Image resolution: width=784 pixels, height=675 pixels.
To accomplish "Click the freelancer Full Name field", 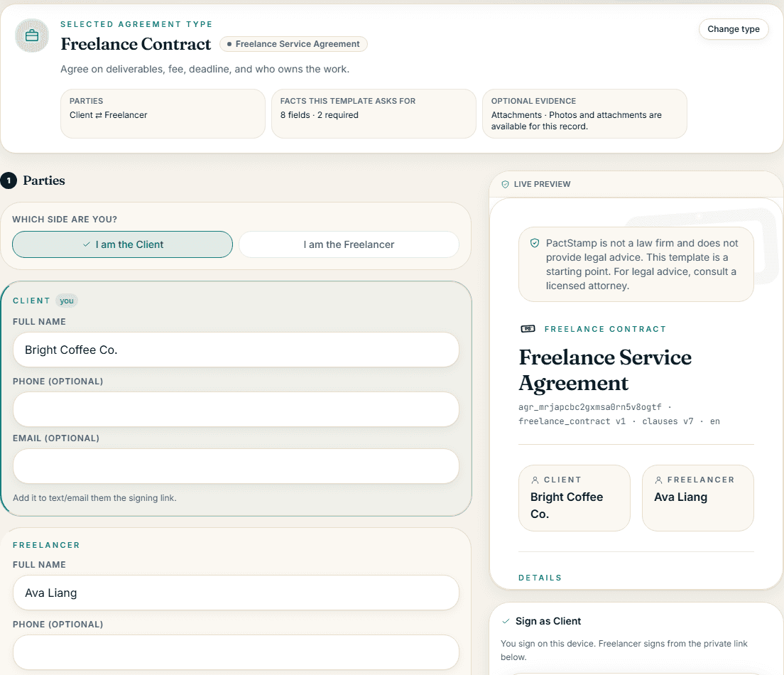I will 236,593.
